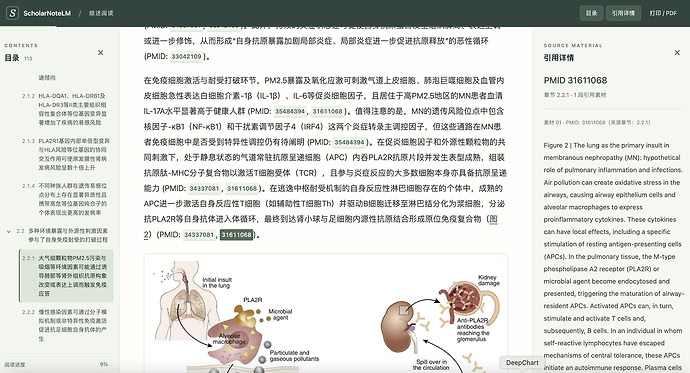Viewport: 690px width, 373px height.
Task: Click the Figure 2 caption text
Action: (x=613, y=256)
